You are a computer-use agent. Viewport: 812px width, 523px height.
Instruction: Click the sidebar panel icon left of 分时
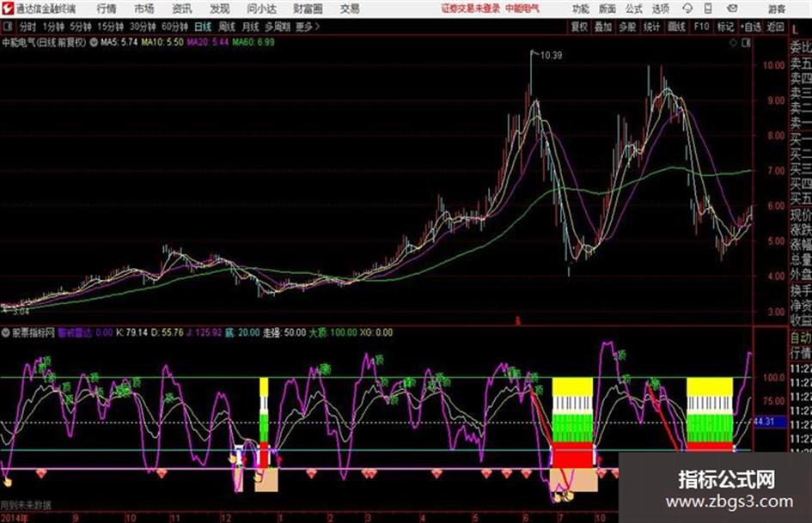pos(8,27)
